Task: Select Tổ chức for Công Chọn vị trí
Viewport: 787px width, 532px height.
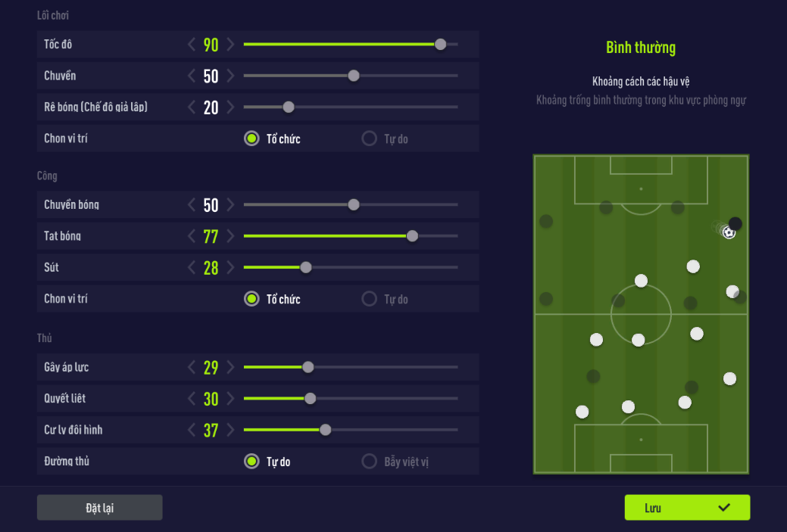Action: pyautogui.click(x=252, y=299)
